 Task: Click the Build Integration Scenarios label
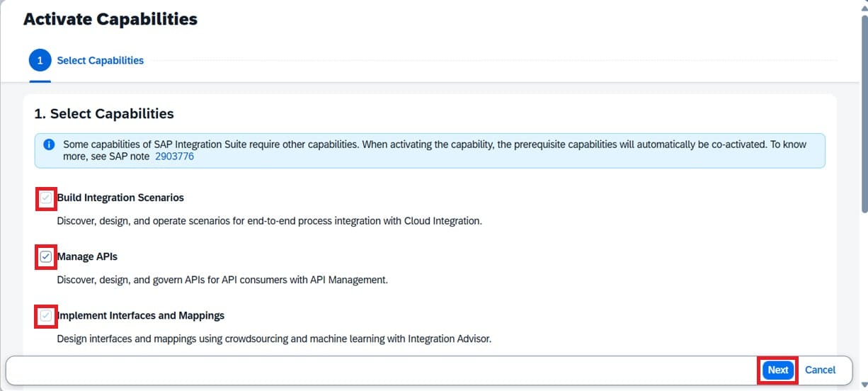coord(120,198)
